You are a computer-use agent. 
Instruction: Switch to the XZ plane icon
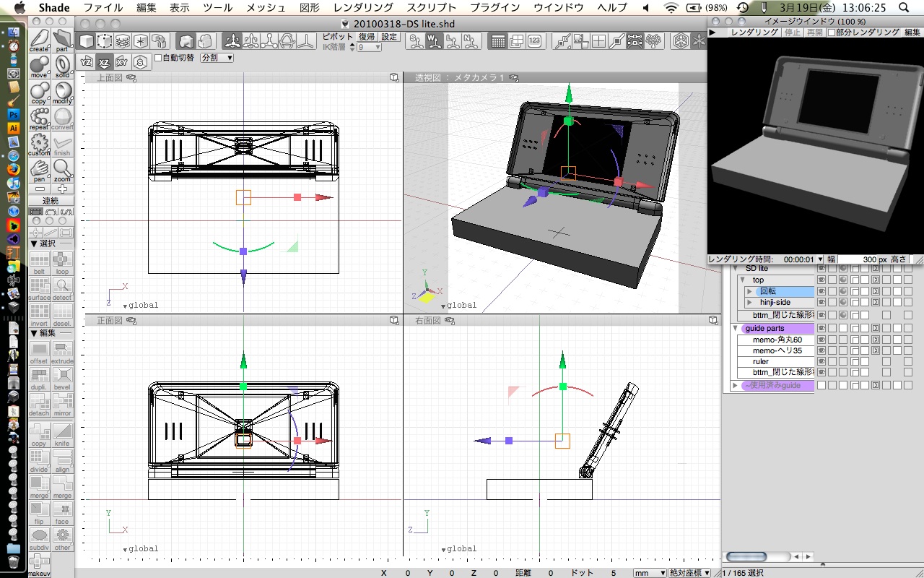[105, 62]
